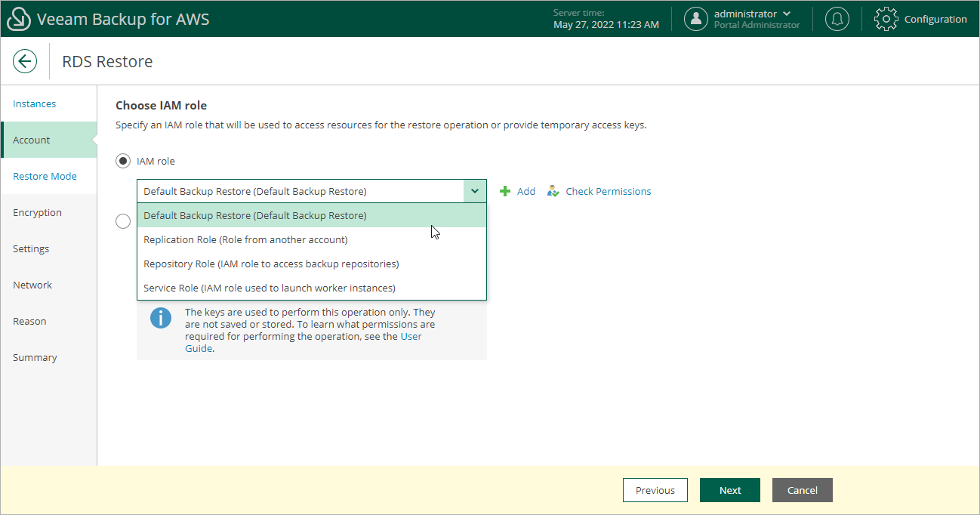The image size is (980, 515).
Task: Select the IAM role radio button
Action: tap(122, 161)
